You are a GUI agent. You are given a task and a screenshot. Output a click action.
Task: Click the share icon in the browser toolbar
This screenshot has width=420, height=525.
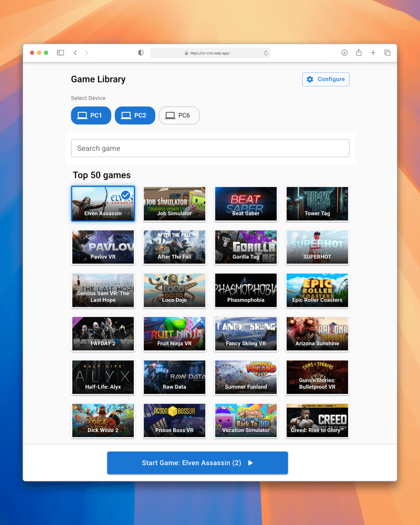[x=359, y=52]
